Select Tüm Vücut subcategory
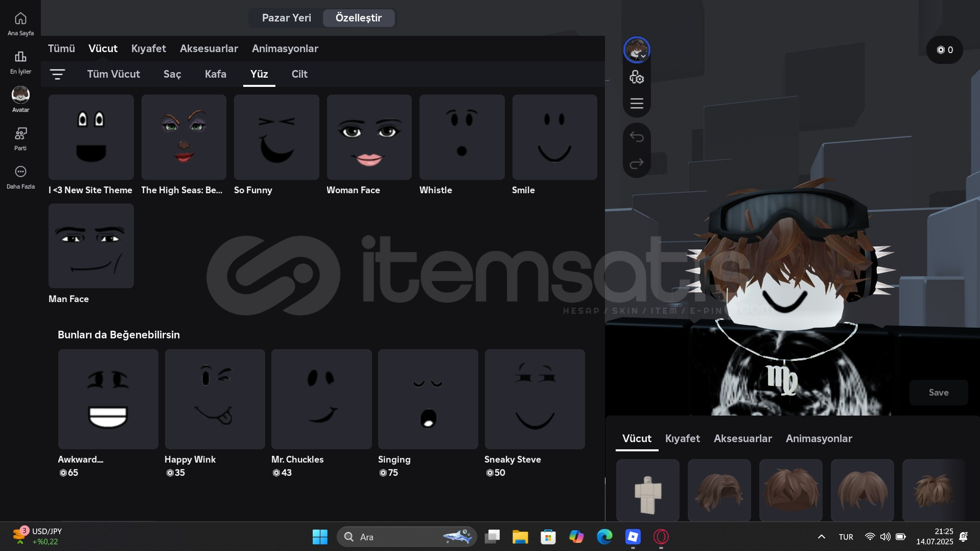Image resolution: width=980 pixels, height=551 pixels. [113, 74]
